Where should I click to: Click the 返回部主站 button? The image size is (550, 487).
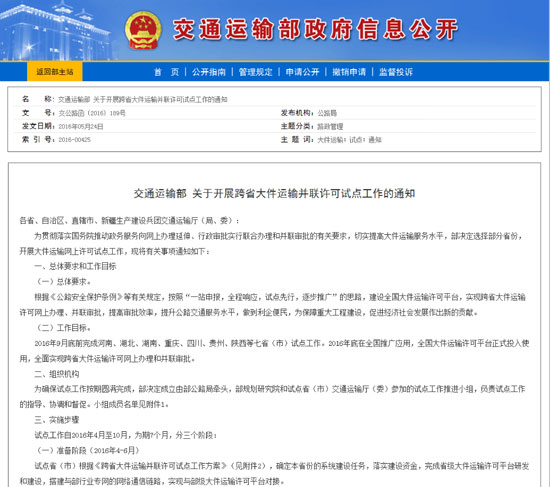55,72
